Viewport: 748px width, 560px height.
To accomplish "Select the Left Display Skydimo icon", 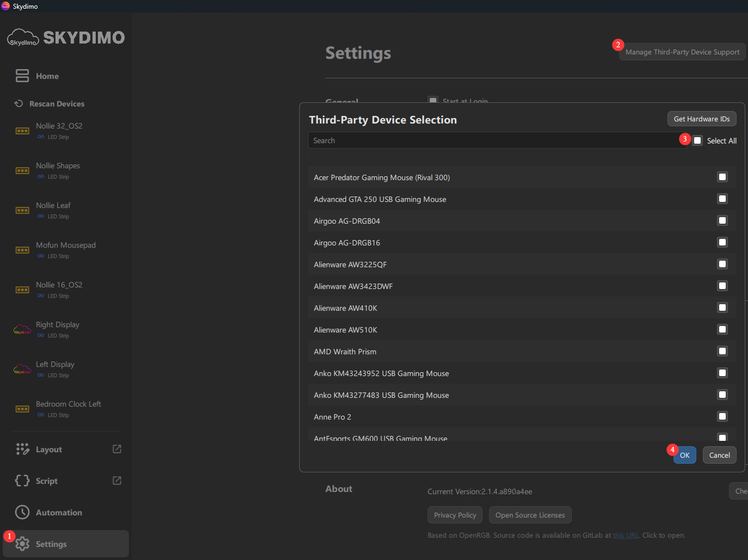I will 22,370.
